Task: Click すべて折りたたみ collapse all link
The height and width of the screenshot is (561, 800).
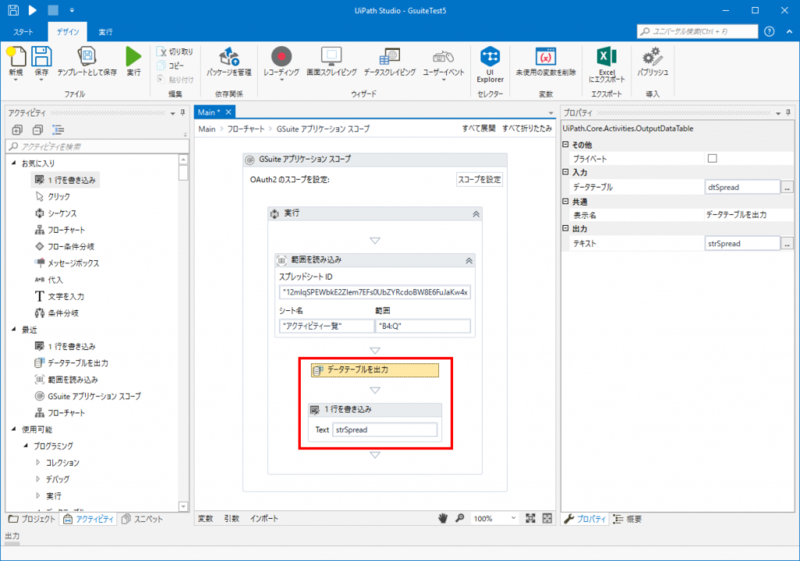Action: pyautogui.click(x=527, y=129)
